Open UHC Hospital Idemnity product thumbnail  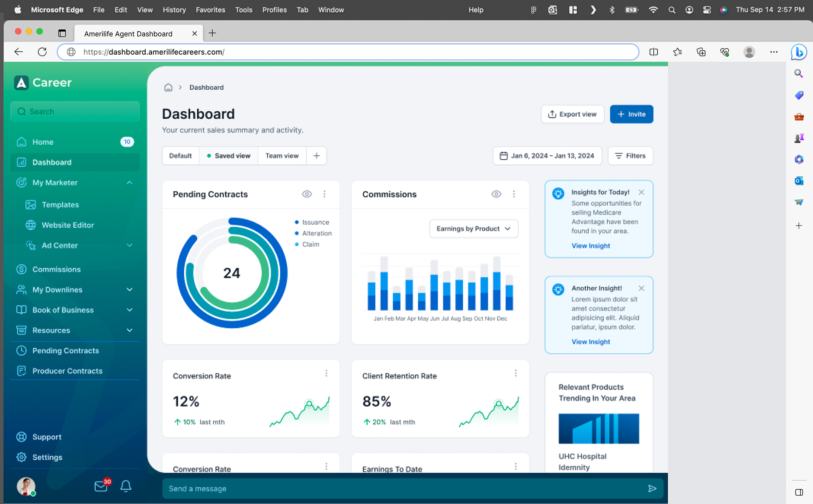[598, 428]
